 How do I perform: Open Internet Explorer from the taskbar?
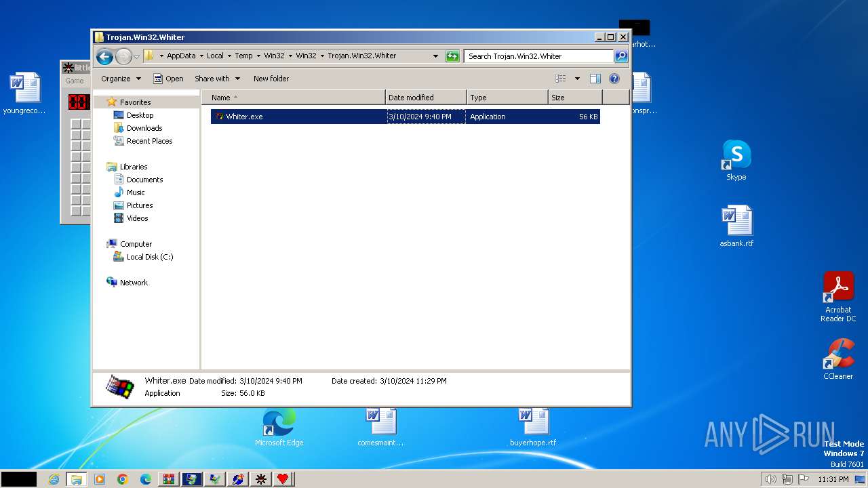(54, 479)
